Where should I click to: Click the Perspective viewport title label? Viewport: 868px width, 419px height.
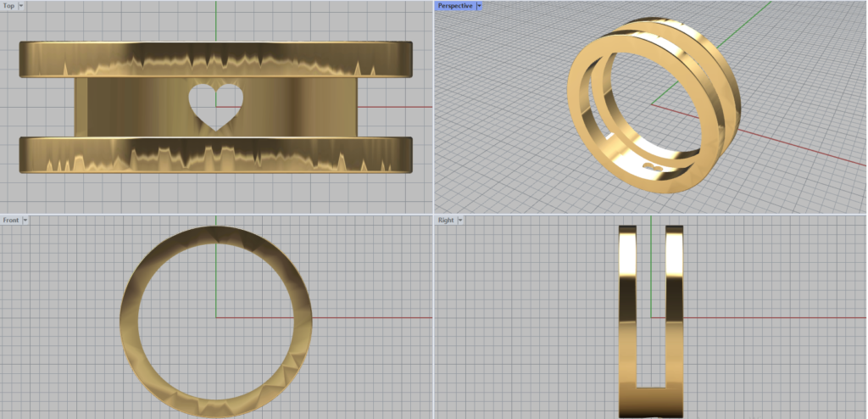click(x=455, y=5)
